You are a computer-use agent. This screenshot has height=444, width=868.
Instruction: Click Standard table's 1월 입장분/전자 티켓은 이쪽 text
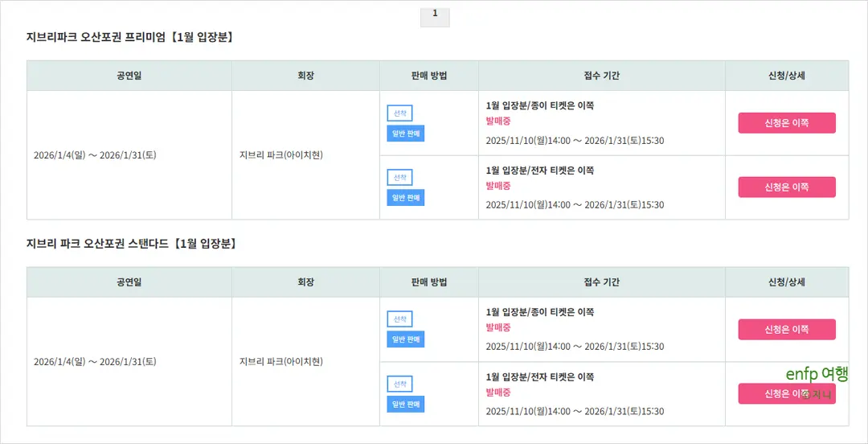(540, 376)
